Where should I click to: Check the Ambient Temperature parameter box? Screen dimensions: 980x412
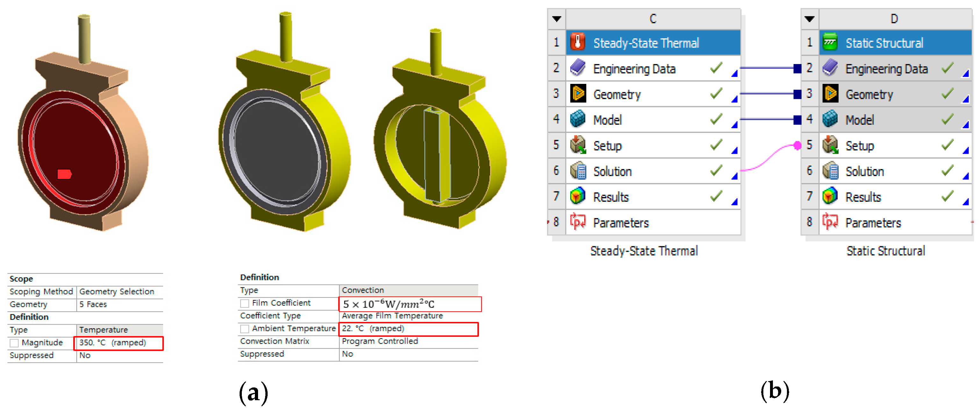pos(245,328)
